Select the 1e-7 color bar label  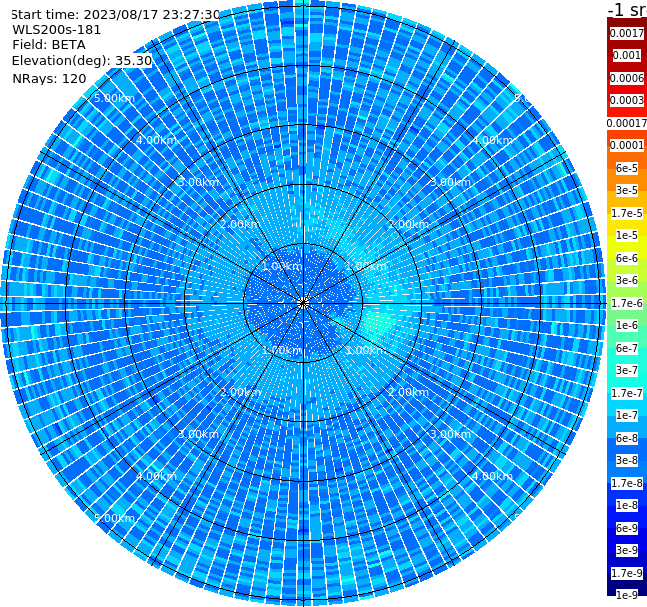[x=627, y=415]
